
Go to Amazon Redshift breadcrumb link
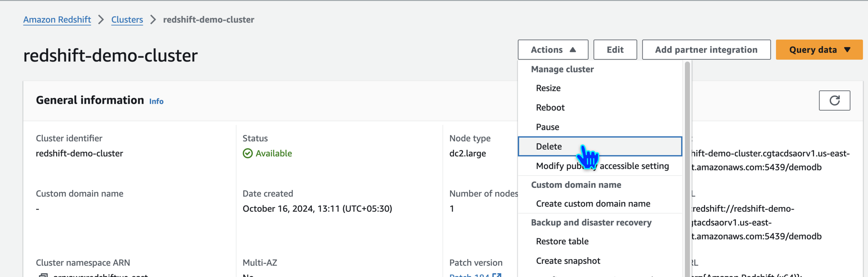click(x=57, y=20)
